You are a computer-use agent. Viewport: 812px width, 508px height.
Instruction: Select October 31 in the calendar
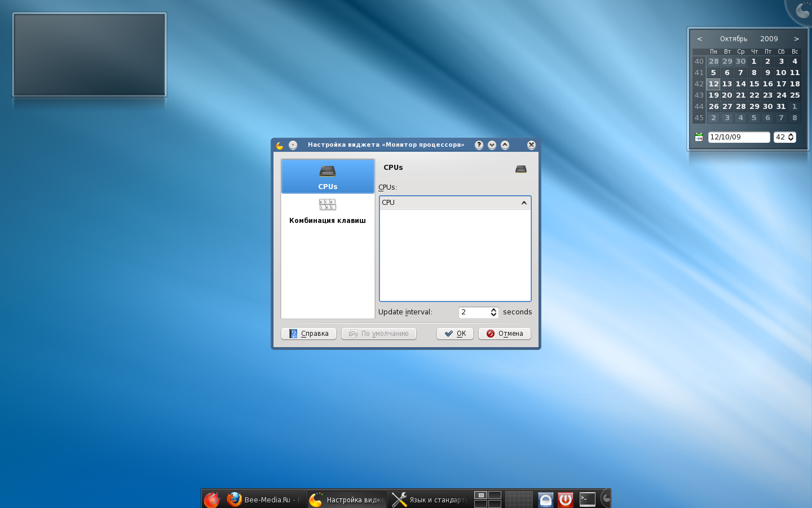(x=781, y=107)
